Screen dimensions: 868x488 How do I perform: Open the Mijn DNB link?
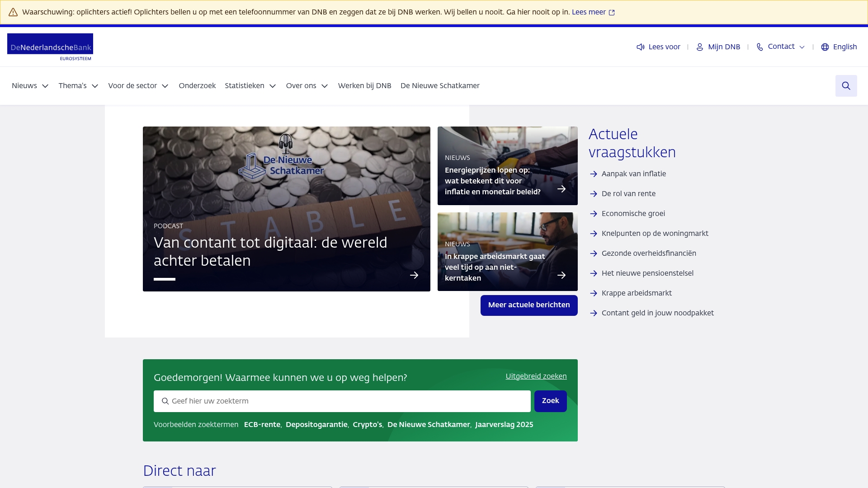tap(724, 47)
